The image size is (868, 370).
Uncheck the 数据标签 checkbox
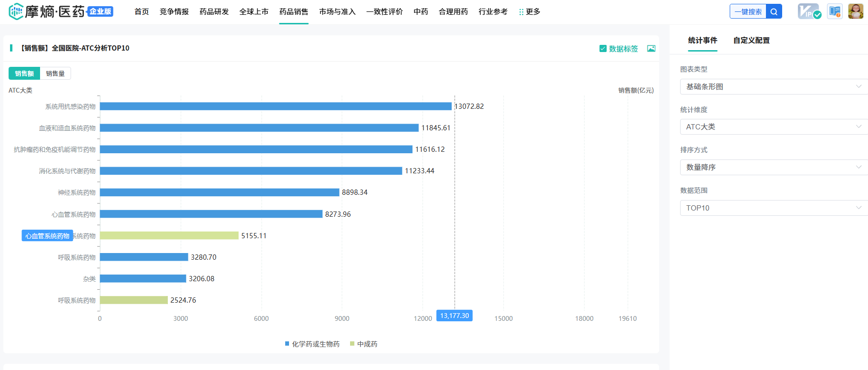coord(603,49)
